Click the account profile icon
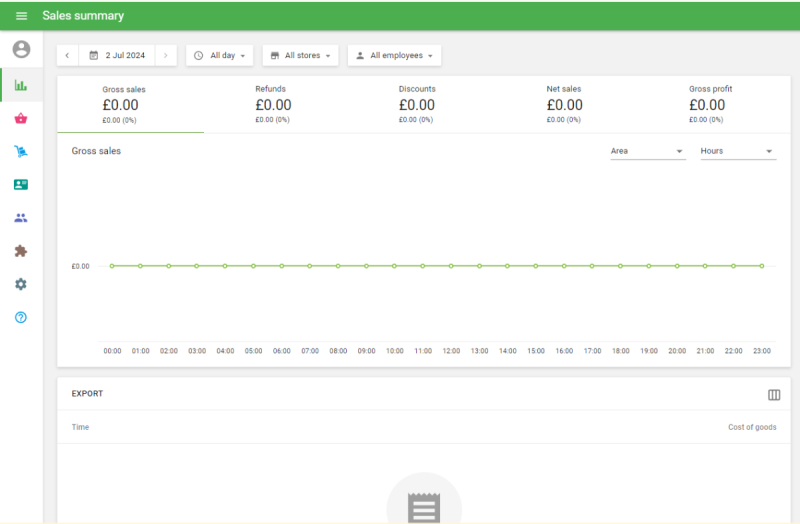800x524 pixels. pos(21,49)
